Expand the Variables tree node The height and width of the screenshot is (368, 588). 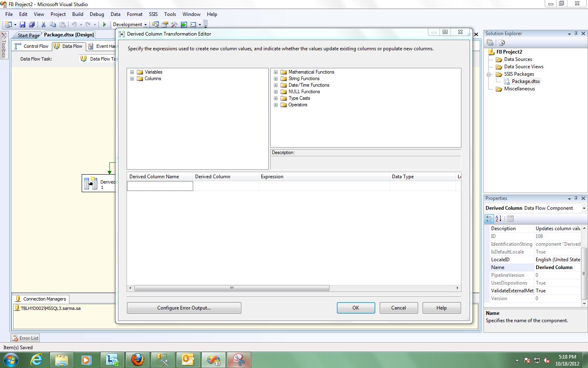click(x=132, y=72)
